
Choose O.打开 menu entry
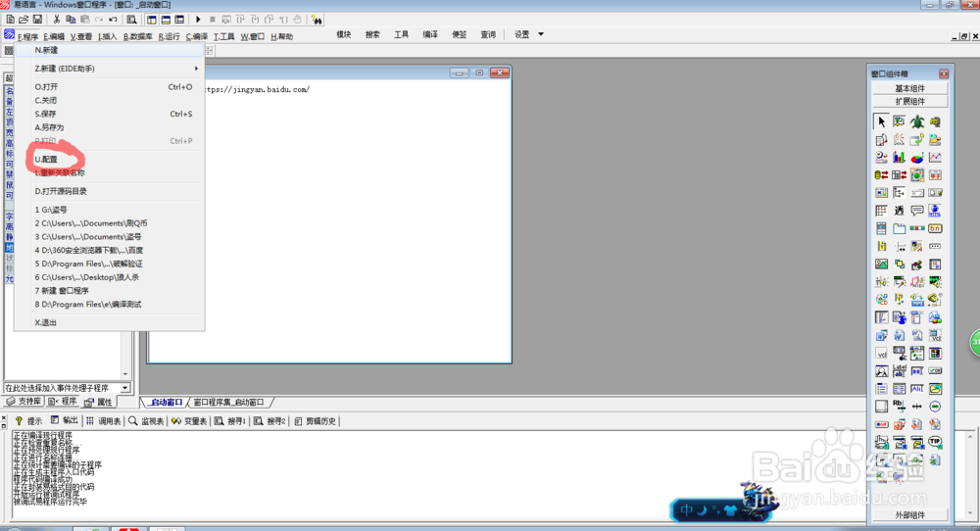[x=110, y=87]
